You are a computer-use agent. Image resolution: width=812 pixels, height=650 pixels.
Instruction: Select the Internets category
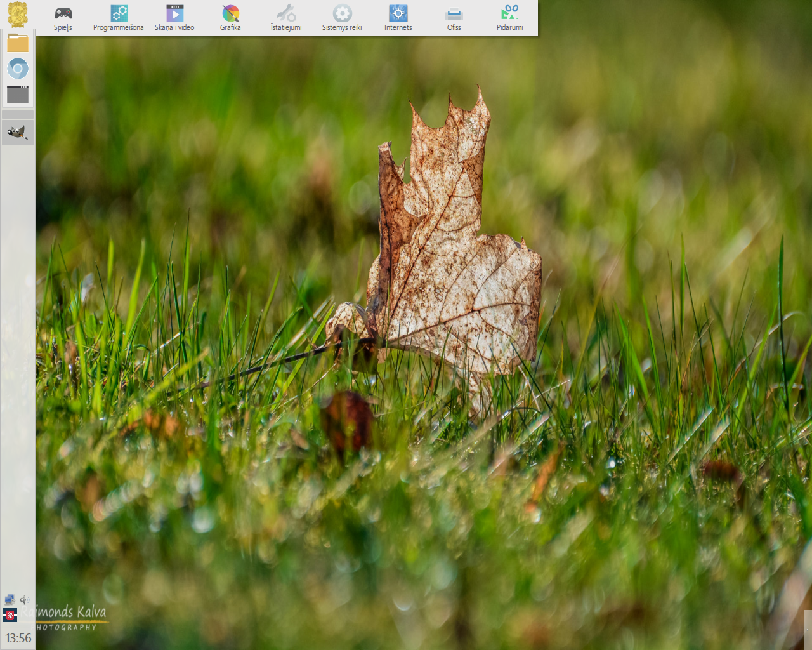[398, 18]
